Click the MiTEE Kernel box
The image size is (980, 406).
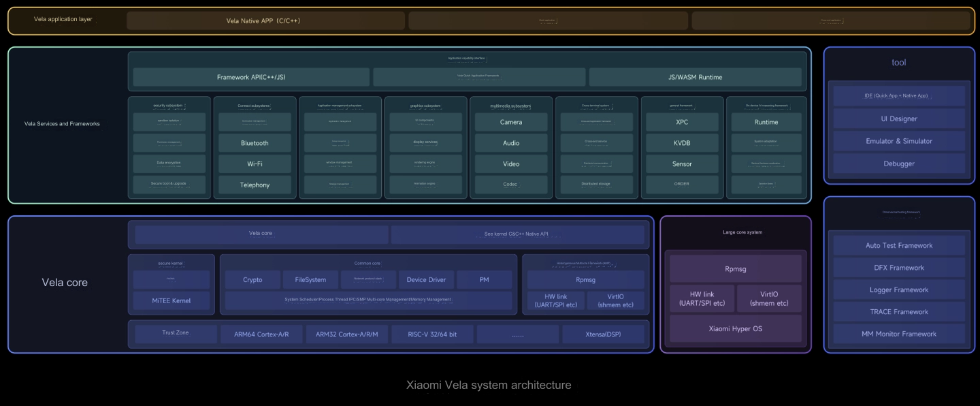click(x=171, y=300)
